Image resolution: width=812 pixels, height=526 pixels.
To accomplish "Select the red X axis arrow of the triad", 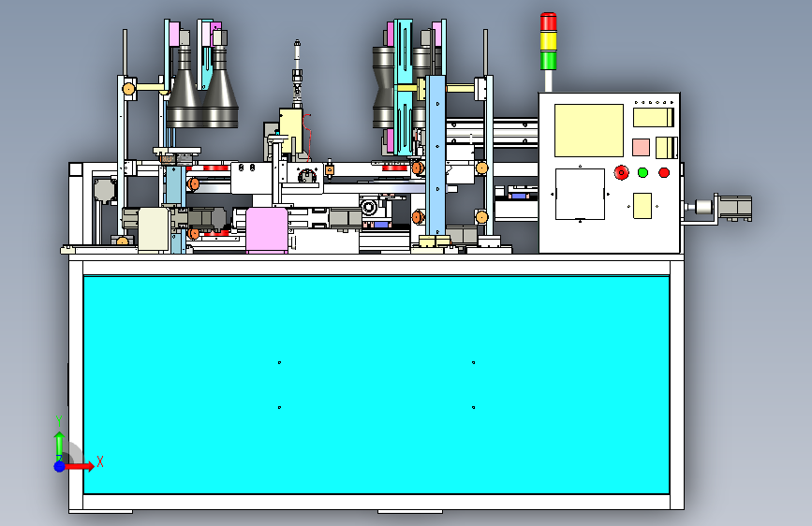I will tap(79, 466).
